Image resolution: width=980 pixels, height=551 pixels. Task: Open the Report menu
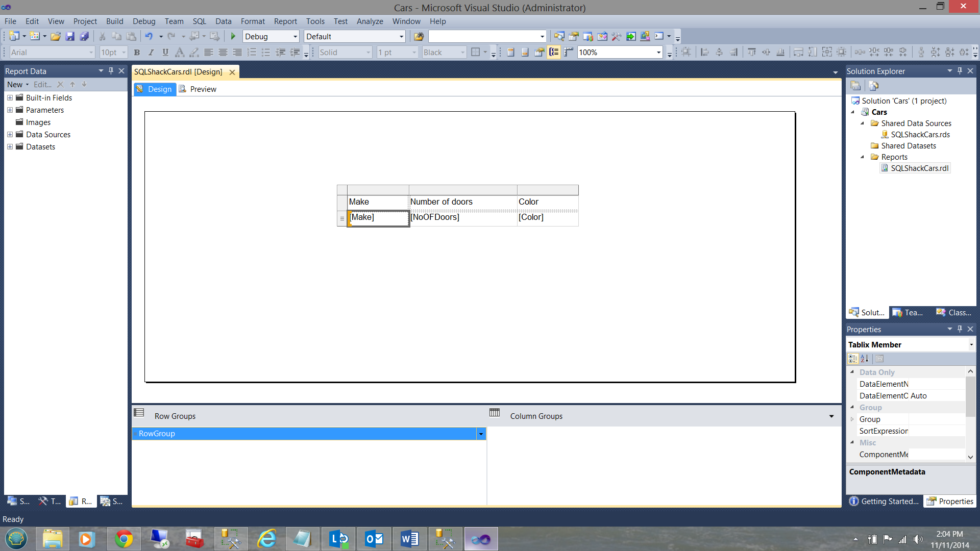(285, 21)
